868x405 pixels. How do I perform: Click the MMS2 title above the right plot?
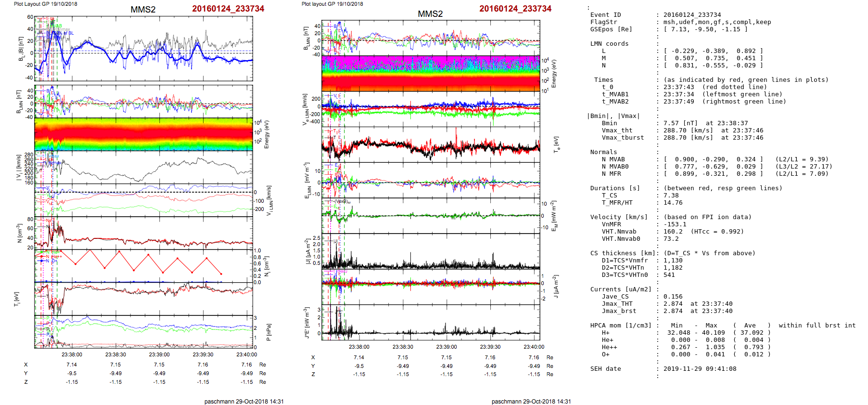(430, 14)
